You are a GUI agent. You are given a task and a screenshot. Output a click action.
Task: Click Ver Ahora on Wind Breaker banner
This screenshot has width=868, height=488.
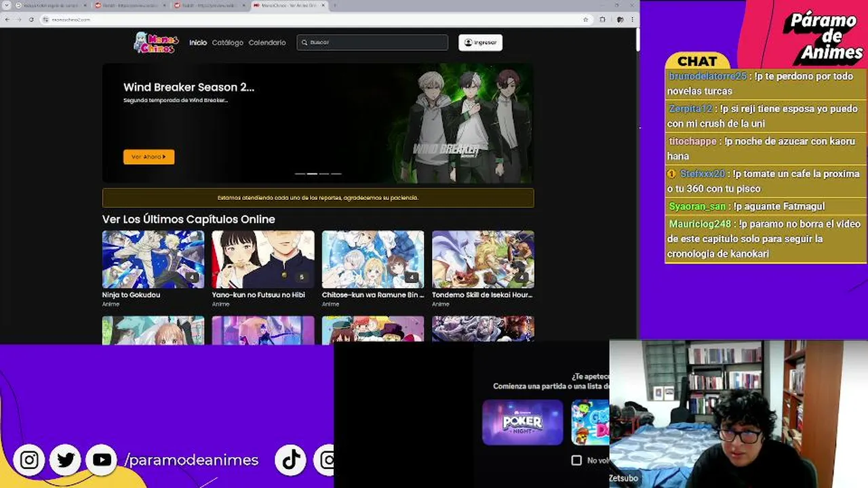click(x=149, y=157)
